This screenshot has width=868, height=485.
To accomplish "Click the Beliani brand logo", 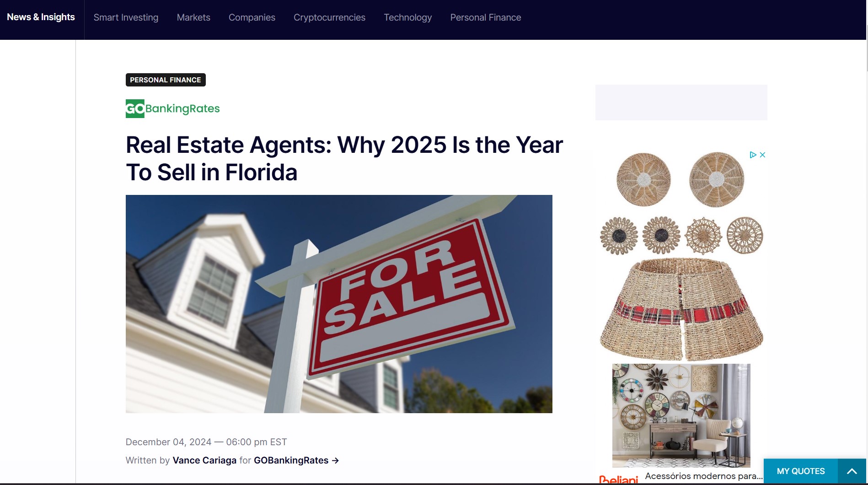I will click(618, 480).
